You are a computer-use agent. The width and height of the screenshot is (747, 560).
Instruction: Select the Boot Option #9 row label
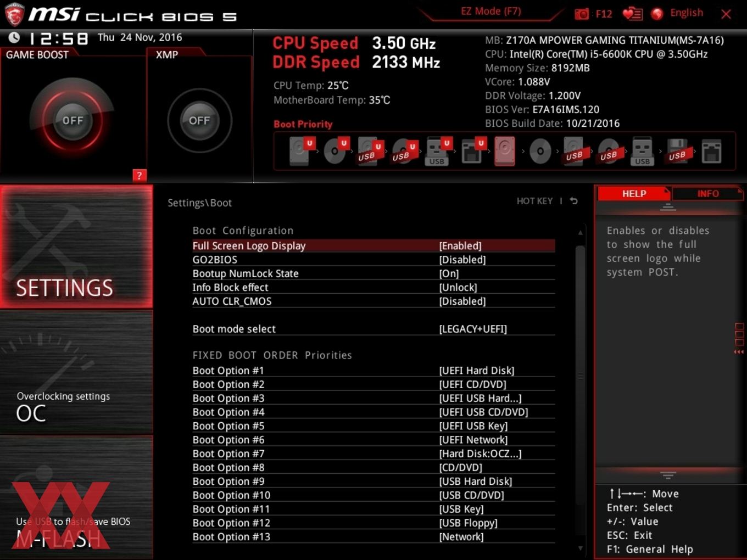tap(228, 481)
